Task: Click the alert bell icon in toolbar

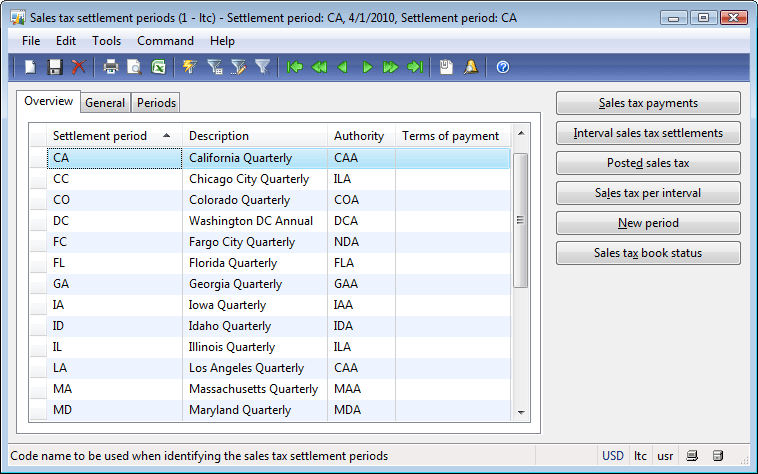Action: [471, 67]
